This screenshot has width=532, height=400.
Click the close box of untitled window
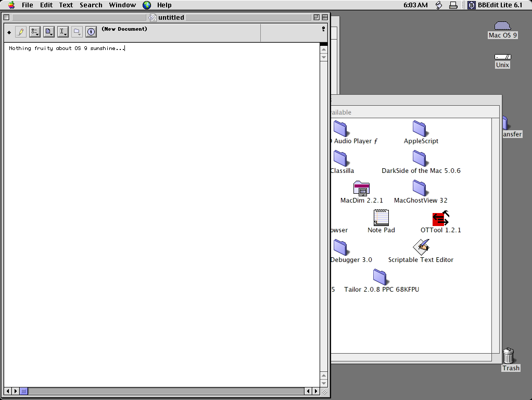6,17
